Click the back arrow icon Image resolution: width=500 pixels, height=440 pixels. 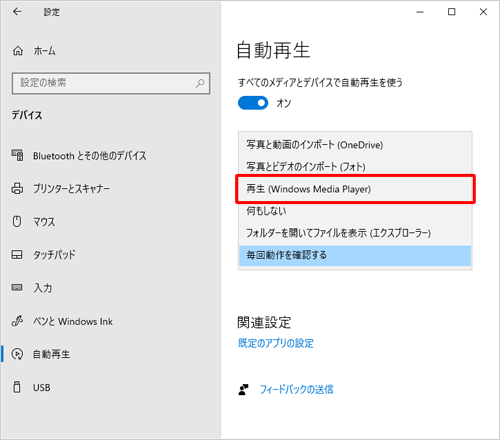(x=17, y=12)
